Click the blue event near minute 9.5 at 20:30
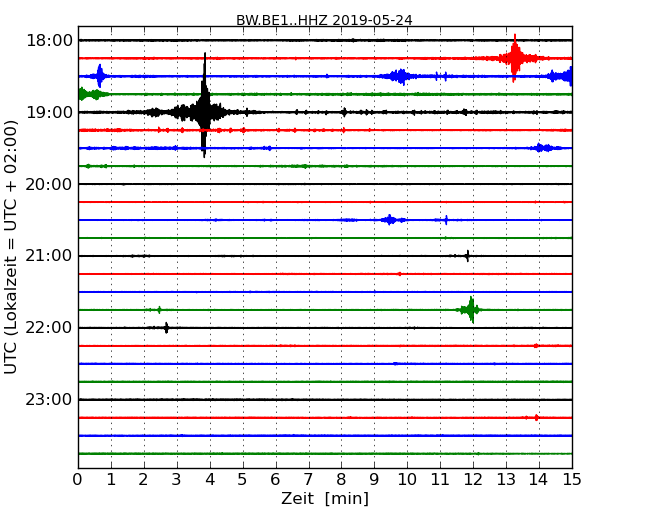This screenshot has width=650, height=520. coord(390,220)
